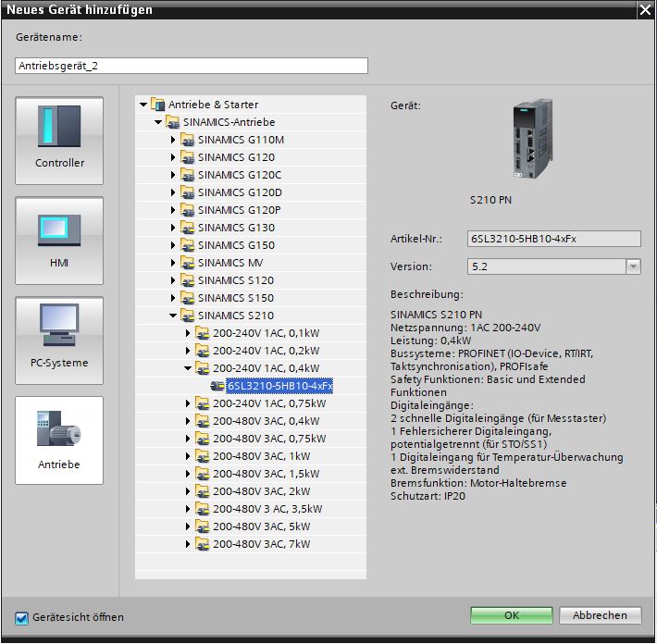Collapse the SINAMICS-Antriebe tree node

(x=158, y=122)
